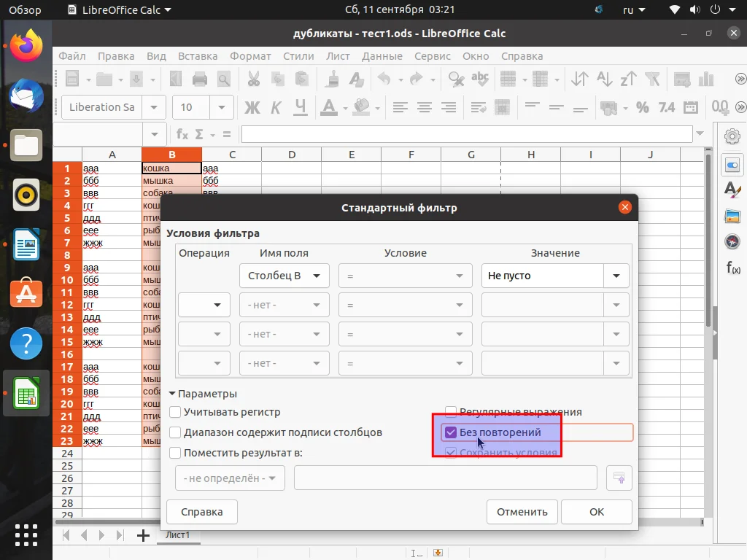This screenshot has height=560, width=747.
Task: Click the percent format icon
Action: coord(642,107)
